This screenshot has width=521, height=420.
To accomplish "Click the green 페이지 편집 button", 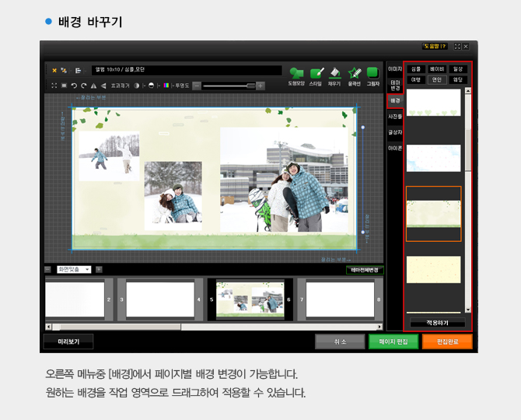I will pos(393,341).
